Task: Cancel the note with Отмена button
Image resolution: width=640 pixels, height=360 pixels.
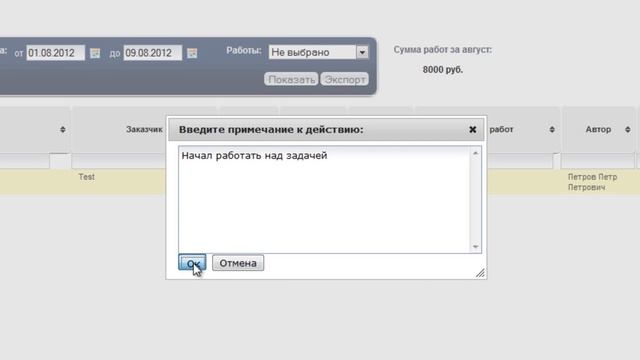Action: tap(238, 263)
